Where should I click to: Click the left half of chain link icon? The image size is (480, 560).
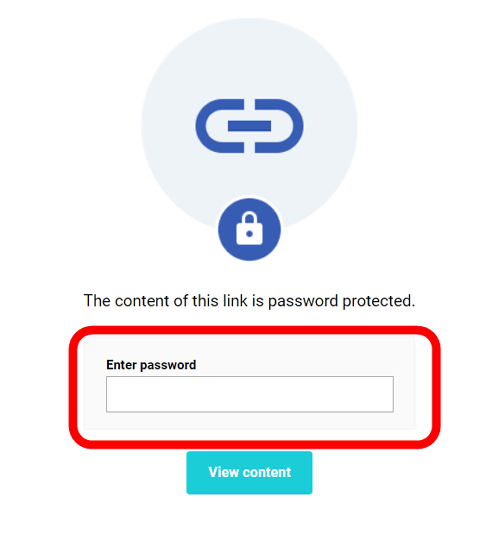pyautogui.click(x=220, y=126)
